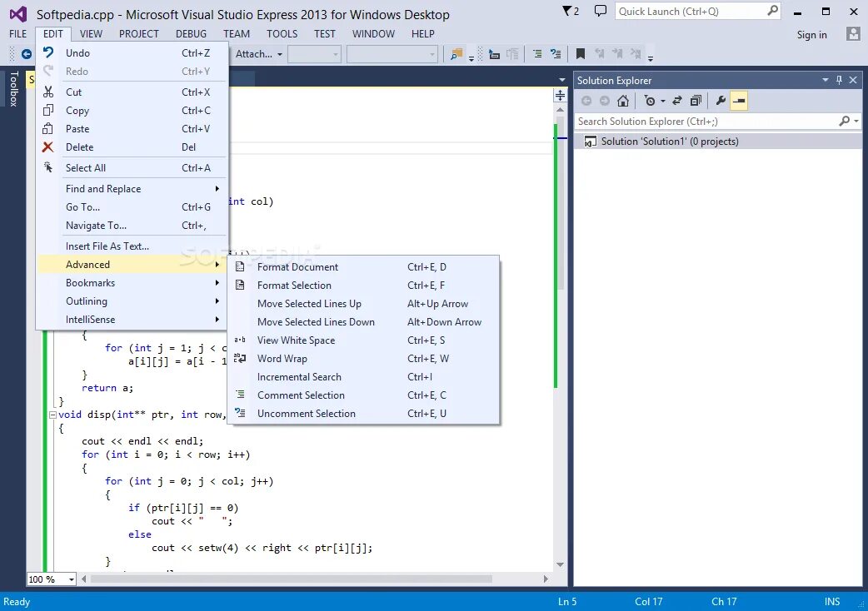The image size is (868, 611).
Task: Open Solution Explorer window position dropdown
Action: point(825,80)
